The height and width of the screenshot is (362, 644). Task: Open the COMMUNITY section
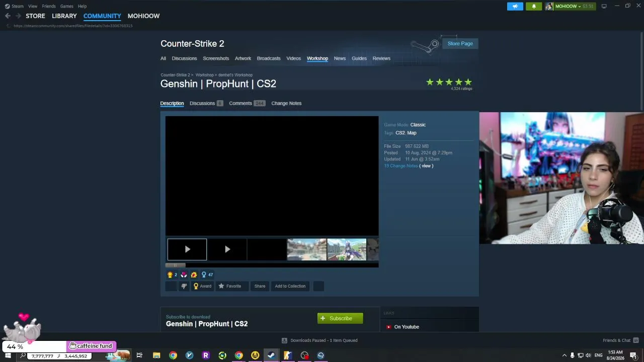click(102, 16)
